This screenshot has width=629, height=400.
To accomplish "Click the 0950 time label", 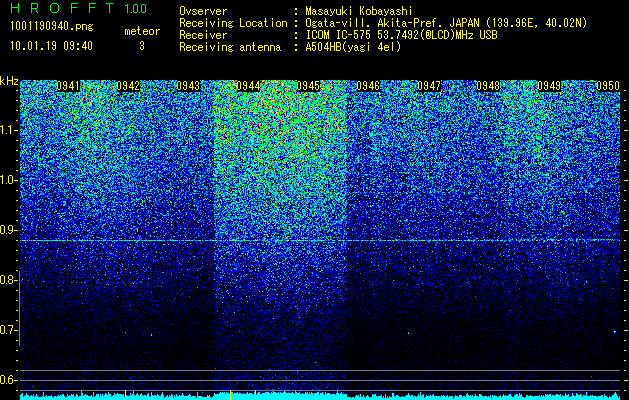I will [608, 86].
